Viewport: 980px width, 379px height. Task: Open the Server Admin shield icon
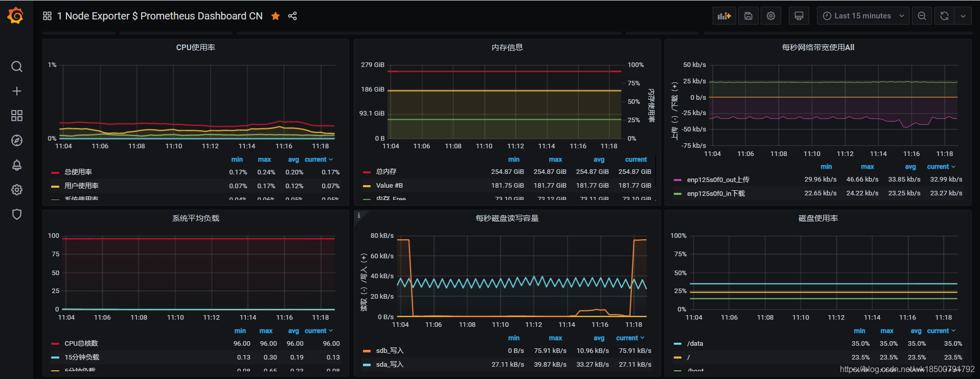[17, 214]
